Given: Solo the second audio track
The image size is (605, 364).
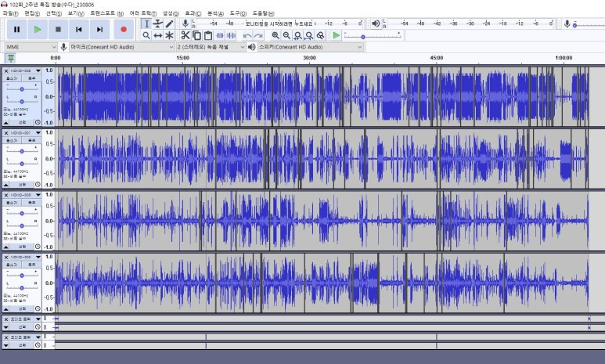Looking at the screenshot, I should (x=31, y=140).
